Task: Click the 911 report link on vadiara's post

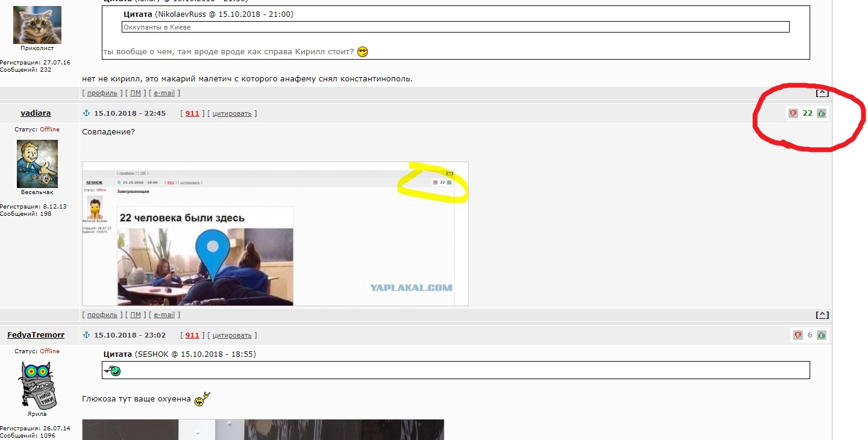Action: [x=192, y=113]
